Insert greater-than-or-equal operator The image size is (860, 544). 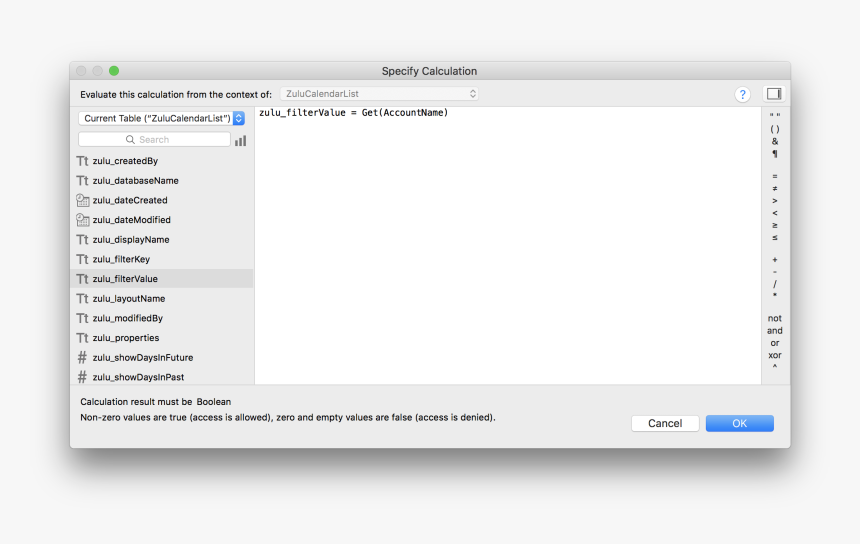(x=774, y=225)
